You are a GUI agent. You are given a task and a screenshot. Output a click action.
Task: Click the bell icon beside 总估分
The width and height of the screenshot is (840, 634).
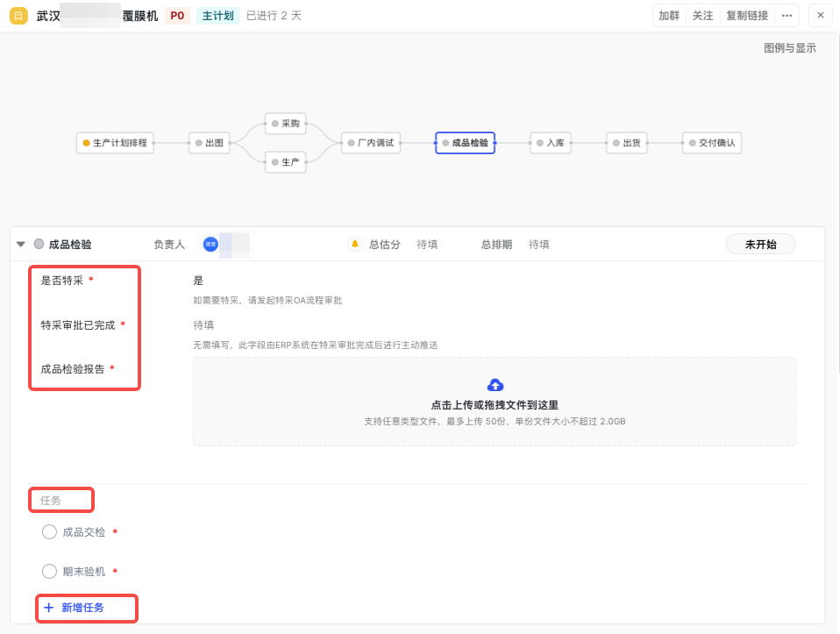click(x=355, y=245)
